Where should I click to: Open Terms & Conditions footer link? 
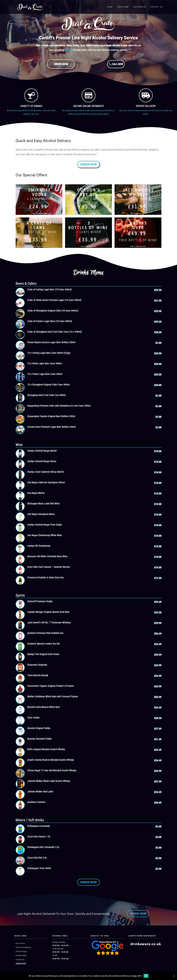click(x=24, y=947)
